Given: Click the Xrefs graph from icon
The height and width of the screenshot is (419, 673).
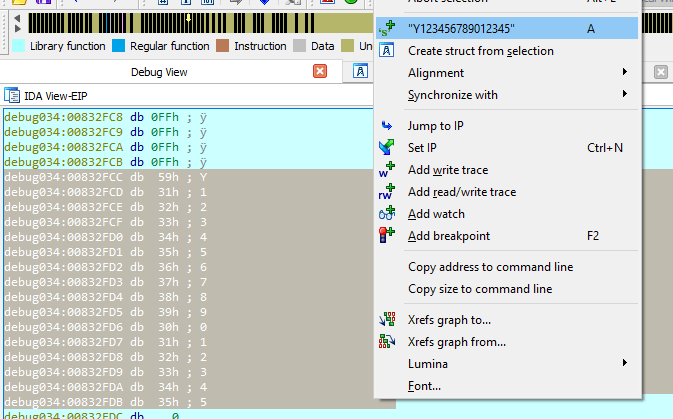Looking at the screenshot, I should pos(388,342).
